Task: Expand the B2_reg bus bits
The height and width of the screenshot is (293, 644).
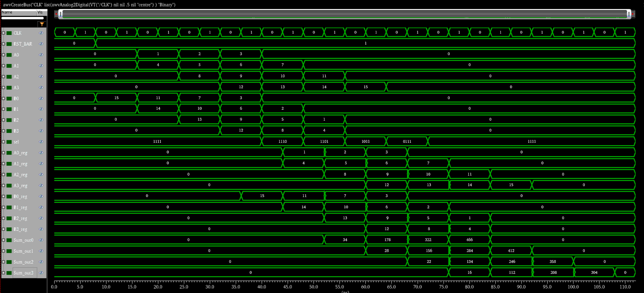Action: click(x=4, y=218)
